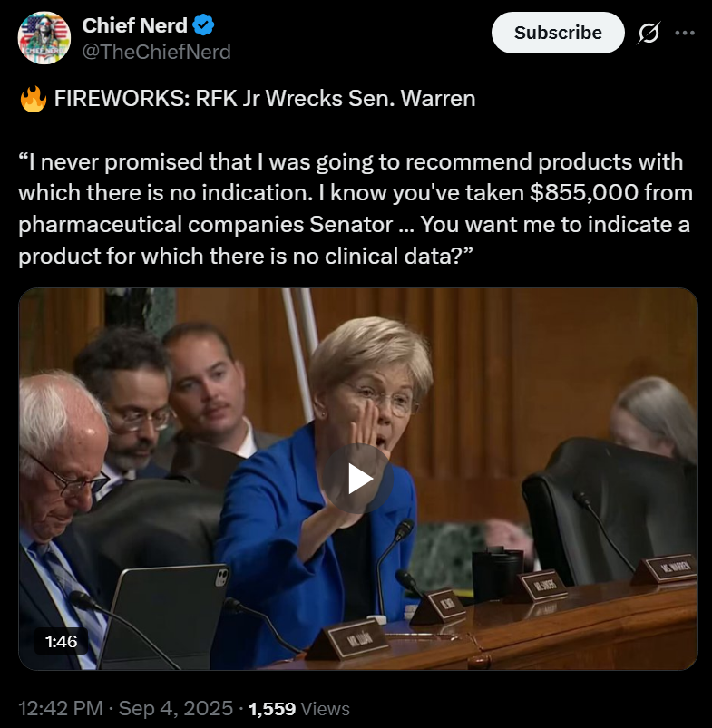This screenshot has width=712, height=728.
Task: Click the Sep 4, 2025 date
Action: click(x=176, y=708)
